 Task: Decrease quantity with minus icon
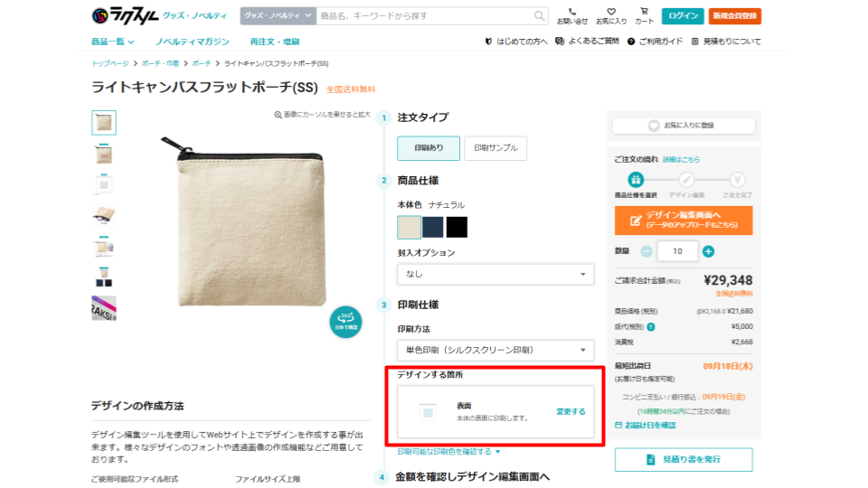646,251
